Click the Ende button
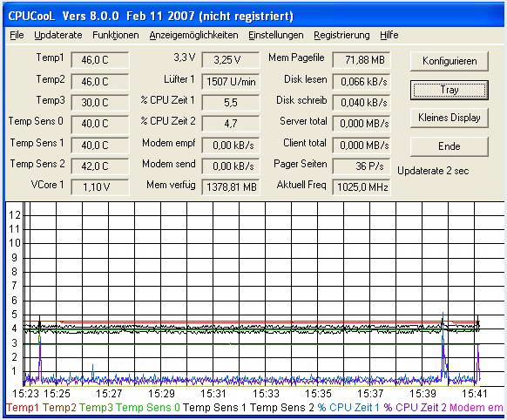Viewport: 507px width, 420px height. pos(450,146)
